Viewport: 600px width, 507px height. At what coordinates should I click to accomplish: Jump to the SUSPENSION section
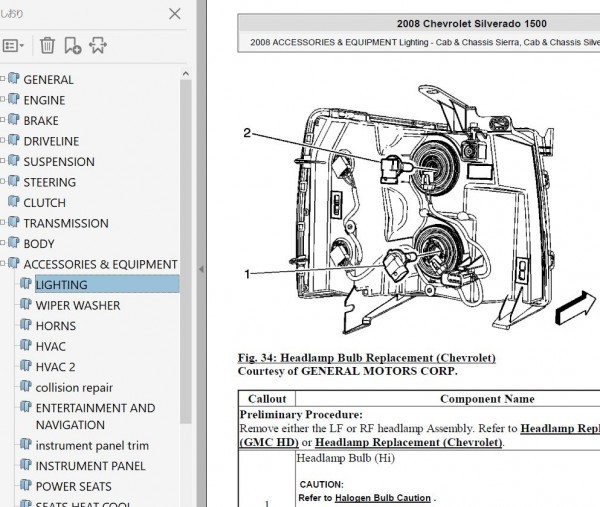(x=59, y=162)
